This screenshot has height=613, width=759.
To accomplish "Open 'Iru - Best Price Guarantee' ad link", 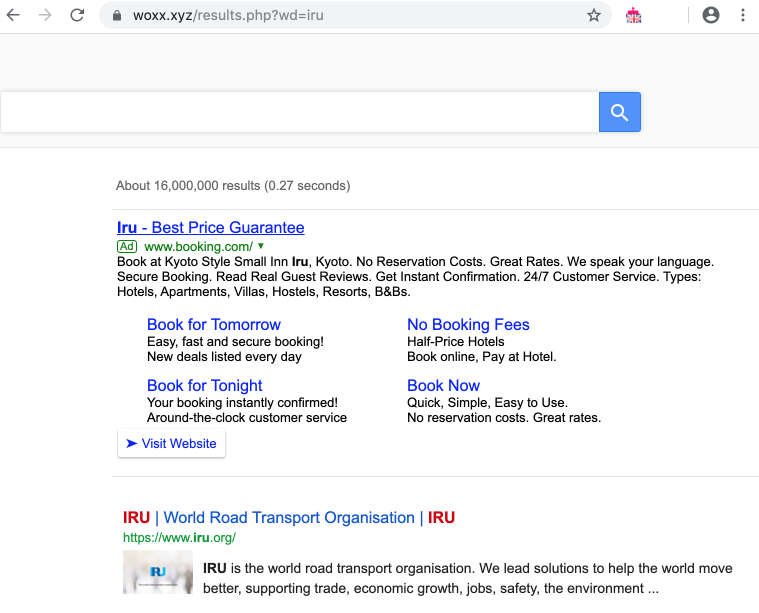I will click(210, 227).
